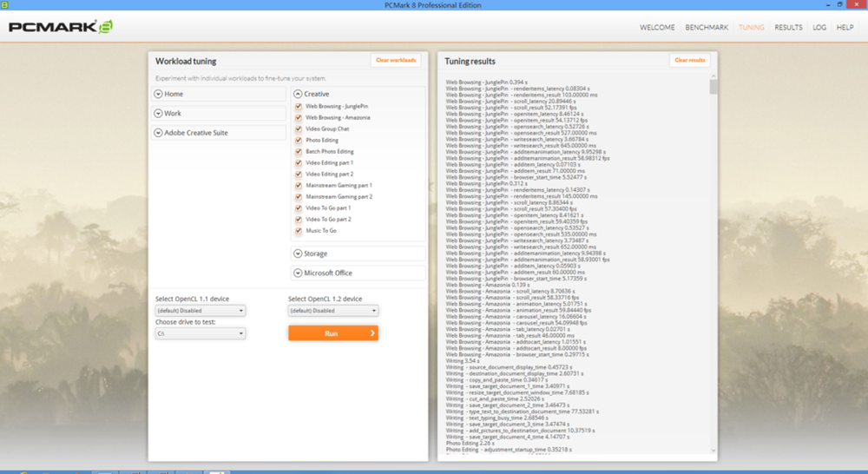Expand the Microsoft Office group

358,273
